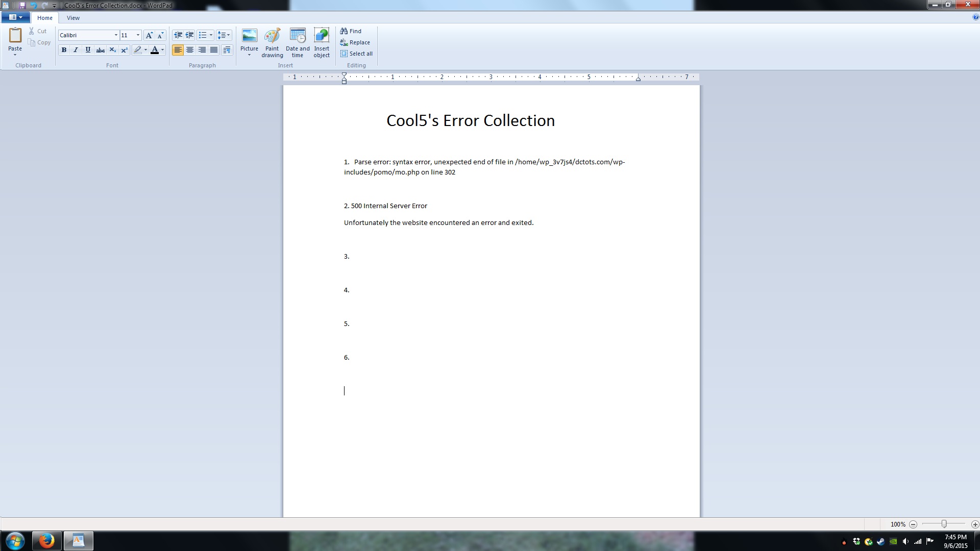Toggle strikethrough formatting
Screen dimensions: 980x551
(x=101, y=50)
